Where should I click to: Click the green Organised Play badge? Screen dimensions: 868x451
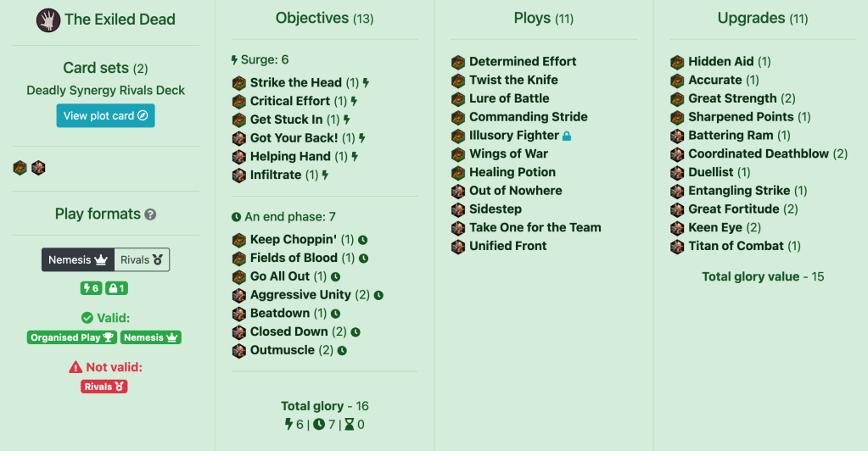[x=72, y=337]
